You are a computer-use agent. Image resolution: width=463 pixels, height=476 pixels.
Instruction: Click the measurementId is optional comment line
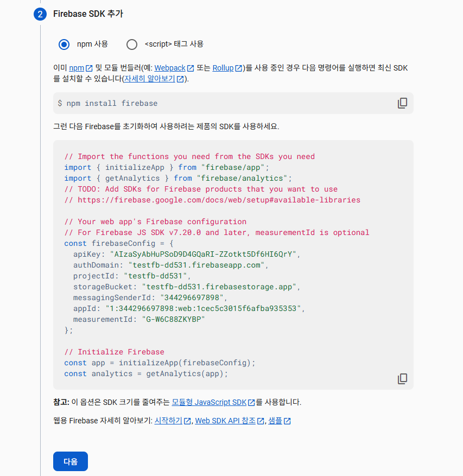tap(217, 232)
